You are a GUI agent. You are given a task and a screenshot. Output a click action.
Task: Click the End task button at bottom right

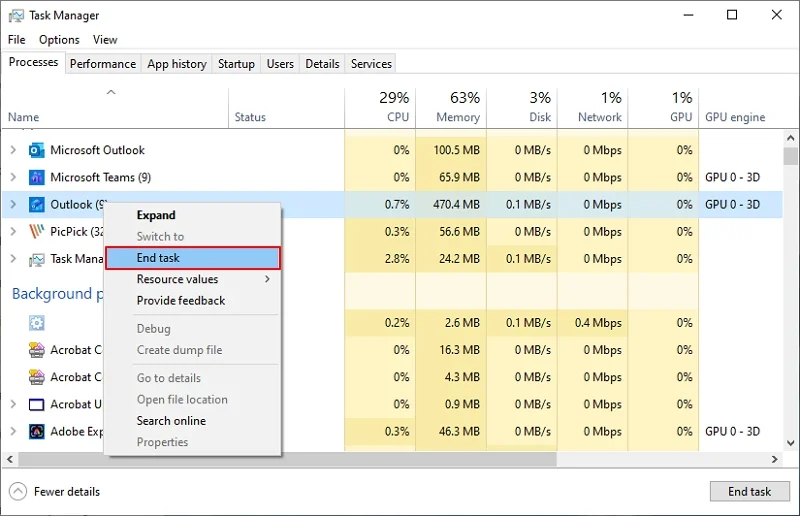click(x=749, y=492)
